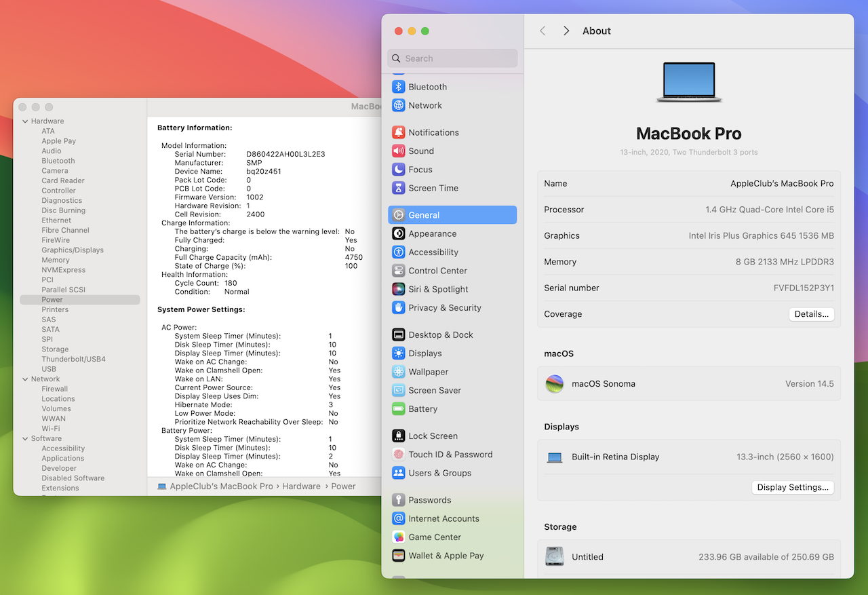Click the serial number FVFDL152P3Y1

pyautogui.click(x=804, y=288)
